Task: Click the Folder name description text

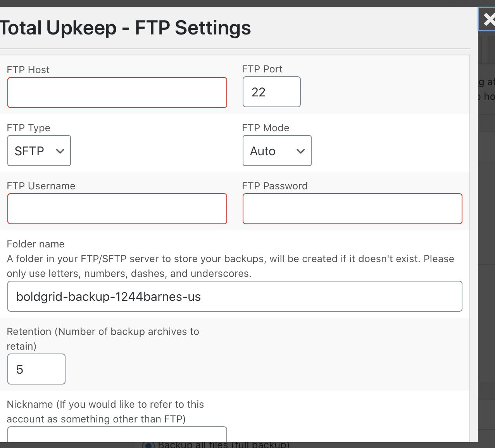Action: point(230,266)
